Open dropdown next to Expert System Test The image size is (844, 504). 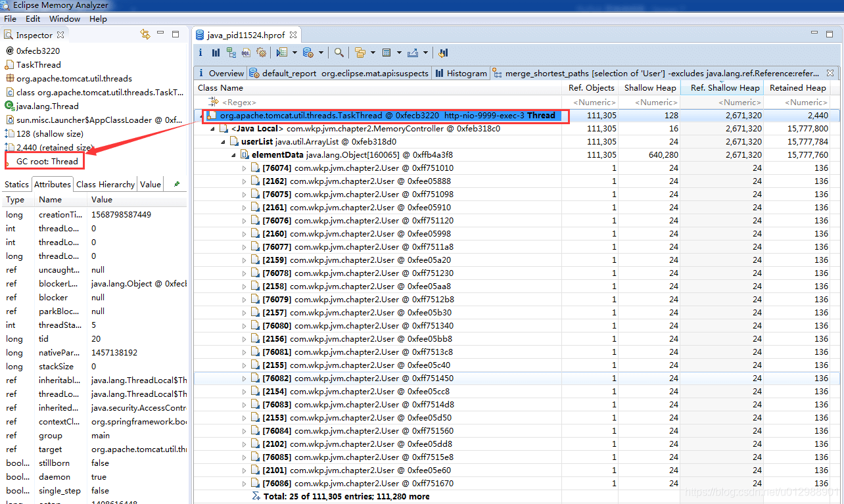(x=294, y=53)
